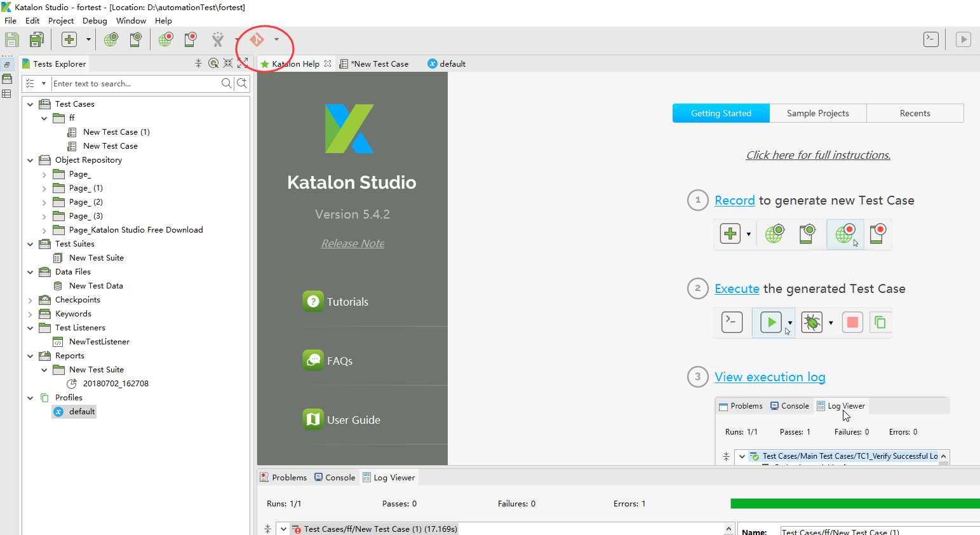Collapse the log entry Test Cases/ff/New Test Case (1)
The height and width of the screenshot is (535, 980).
(283, 529)
